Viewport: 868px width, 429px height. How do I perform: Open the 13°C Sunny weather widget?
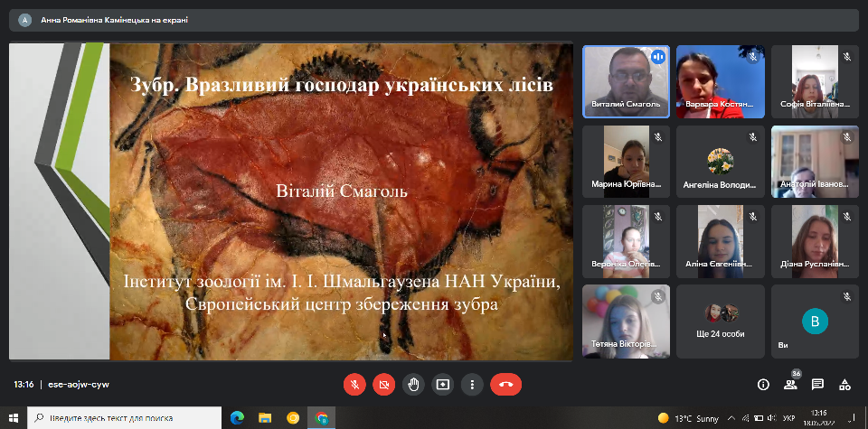(688, 418)
